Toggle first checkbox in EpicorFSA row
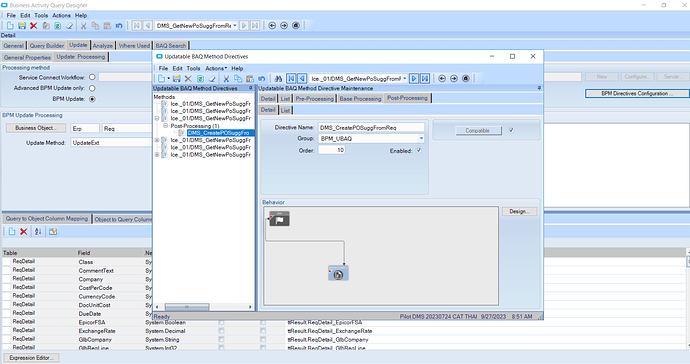Screen dimensions: 690x364 pyautogui.click(x=221, y=322)
